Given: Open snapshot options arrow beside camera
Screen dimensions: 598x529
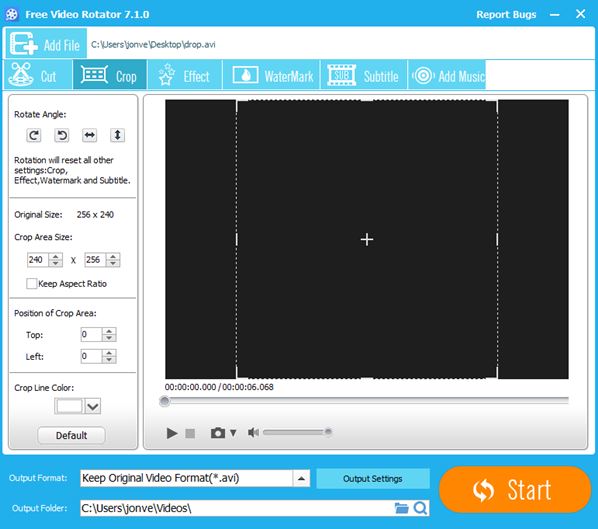Looking at the screenshot, I should [233, 433].
